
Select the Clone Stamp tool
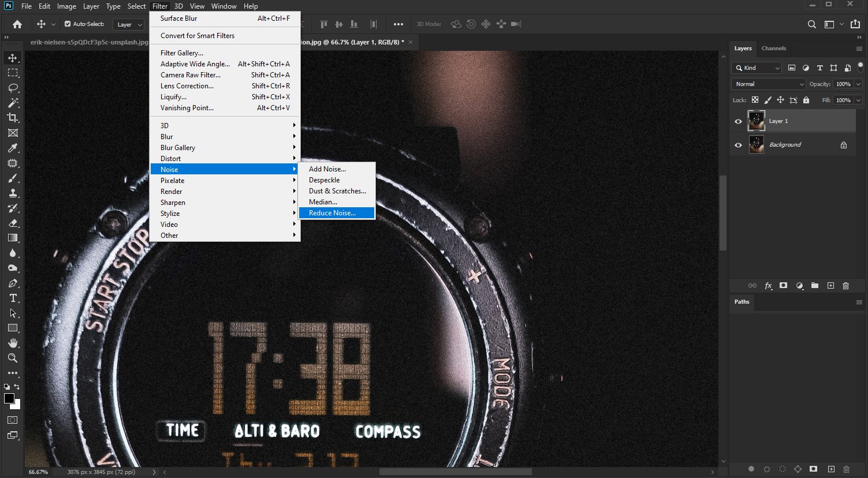point(13,193)
